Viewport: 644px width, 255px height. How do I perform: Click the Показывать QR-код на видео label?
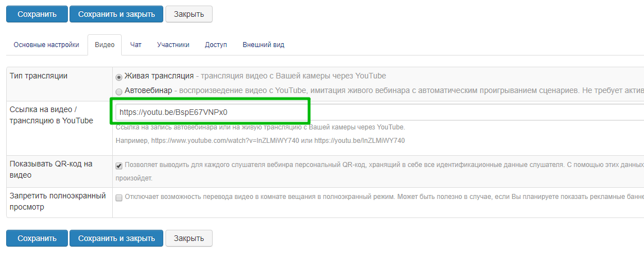pyautogui.click(x=51, y=169)
